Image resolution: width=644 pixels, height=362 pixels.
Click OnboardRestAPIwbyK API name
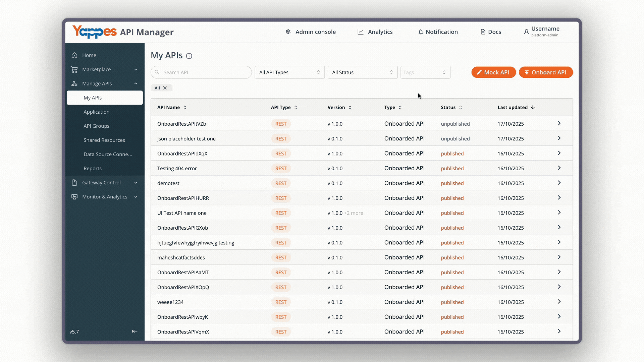tap(182, 317)
